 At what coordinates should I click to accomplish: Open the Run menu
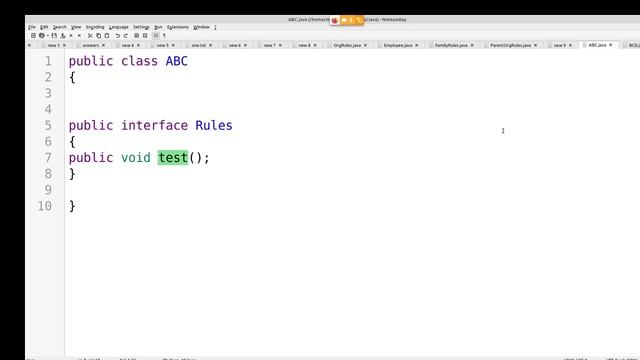click(x=158, y=27)
